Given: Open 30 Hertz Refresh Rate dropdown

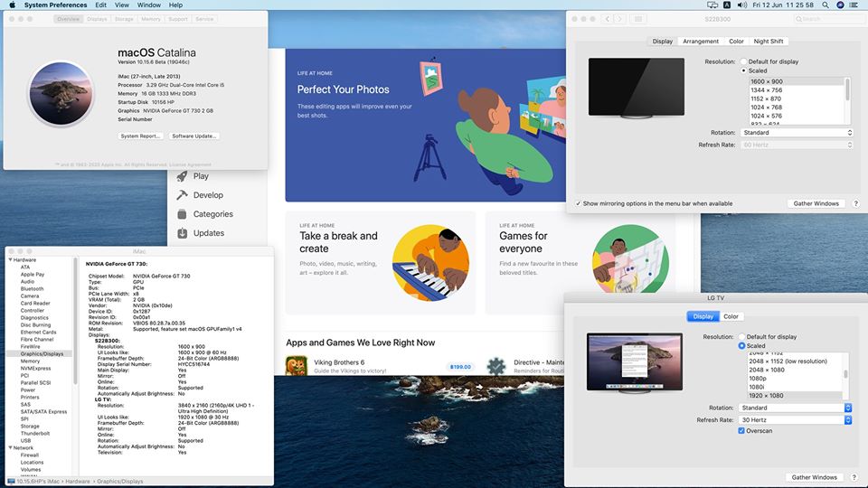Looking at the screenshot, I should 795,420.
